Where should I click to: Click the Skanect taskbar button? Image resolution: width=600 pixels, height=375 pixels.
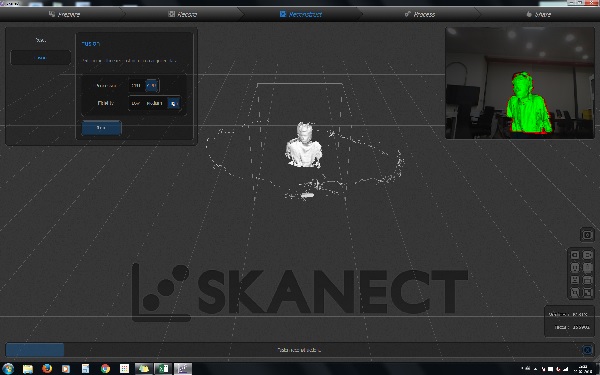click(183, 368)
